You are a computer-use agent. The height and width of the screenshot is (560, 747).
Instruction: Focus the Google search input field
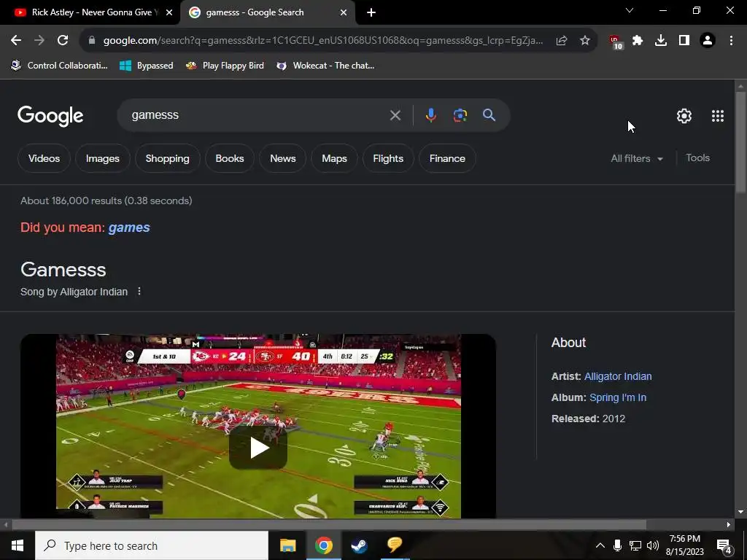pyautogui.click(x=258, y=115)
